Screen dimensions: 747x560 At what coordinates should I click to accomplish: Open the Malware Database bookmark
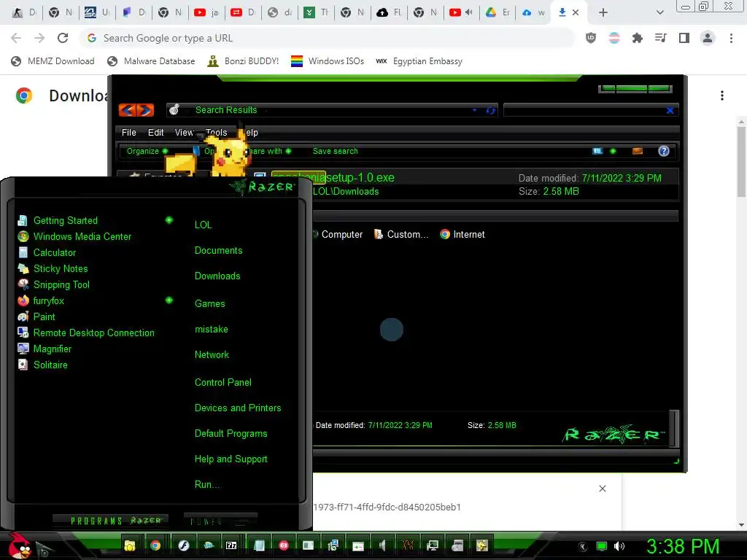tap(151, 61)
